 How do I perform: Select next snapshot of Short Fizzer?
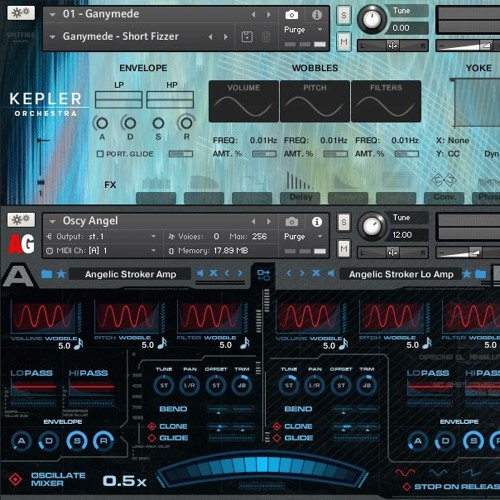tap(226, 37)
